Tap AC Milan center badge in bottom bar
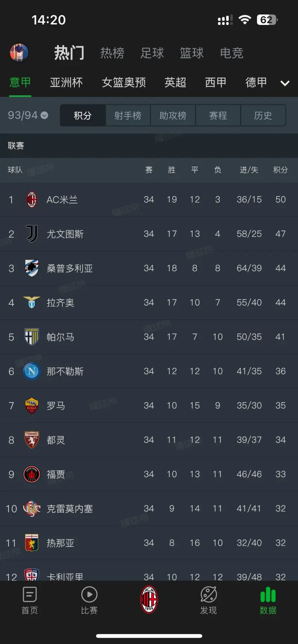This screenshot has height=644, width=298. (x=149, y=599)
